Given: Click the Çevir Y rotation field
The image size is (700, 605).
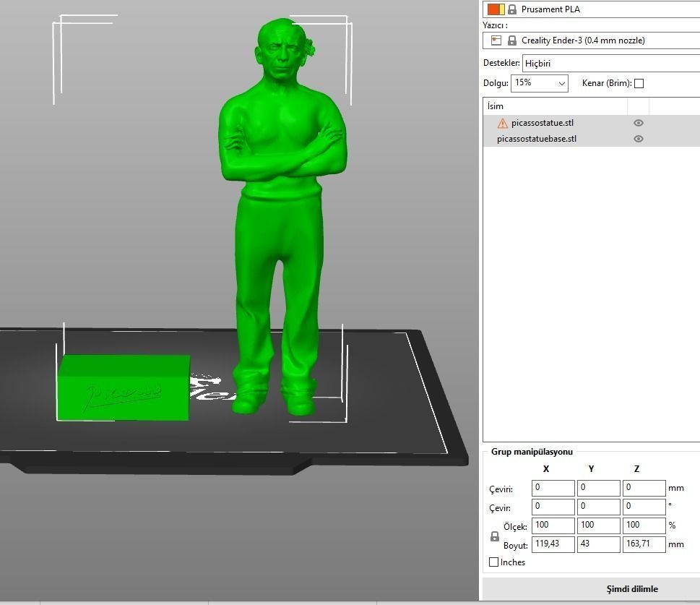Looking at the screenshot, I should pyautogui.click(x=598, y=507).
